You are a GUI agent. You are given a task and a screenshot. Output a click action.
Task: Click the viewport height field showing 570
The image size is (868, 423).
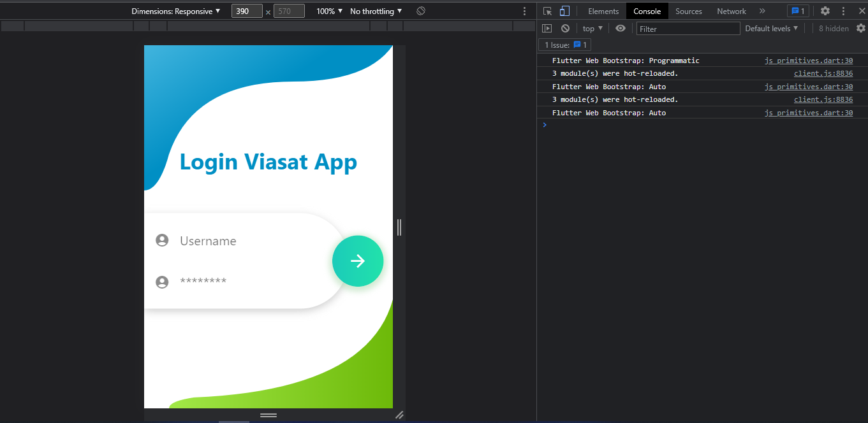289,11
